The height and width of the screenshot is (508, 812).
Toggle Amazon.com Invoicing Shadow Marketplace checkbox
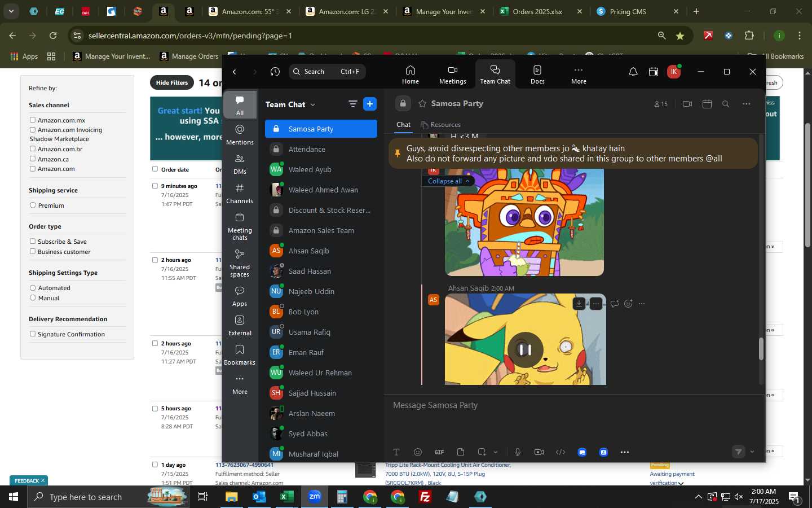pos(33,130)
